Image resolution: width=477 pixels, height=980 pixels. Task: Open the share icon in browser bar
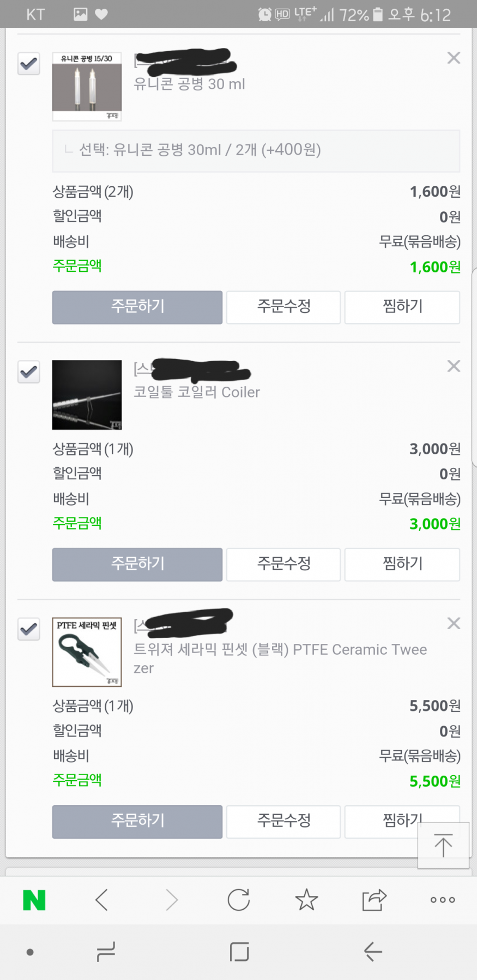click(x=375, y=900)
